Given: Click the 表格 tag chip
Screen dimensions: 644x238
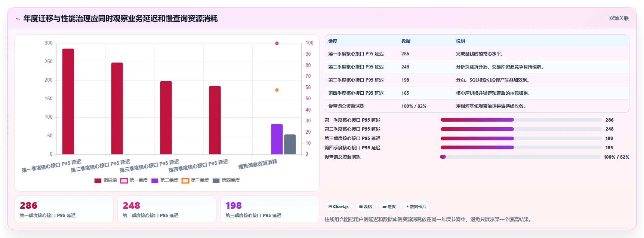Looking at the screenshot, I should pos(366,207).
